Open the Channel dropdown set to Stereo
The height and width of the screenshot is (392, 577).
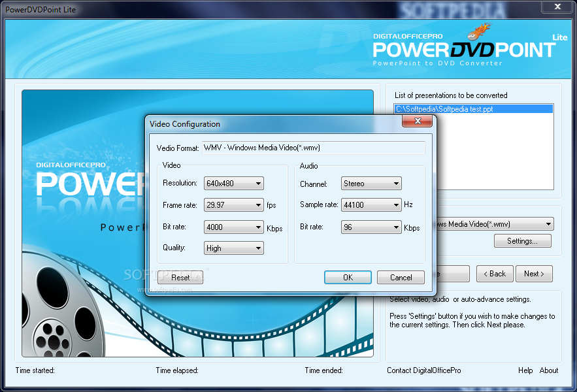coord(371,184)
